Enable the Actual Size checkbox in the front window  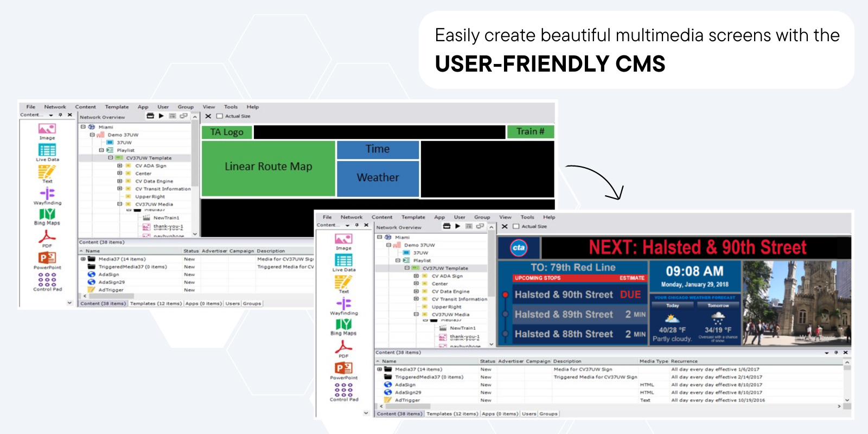(x=516, y=226)
